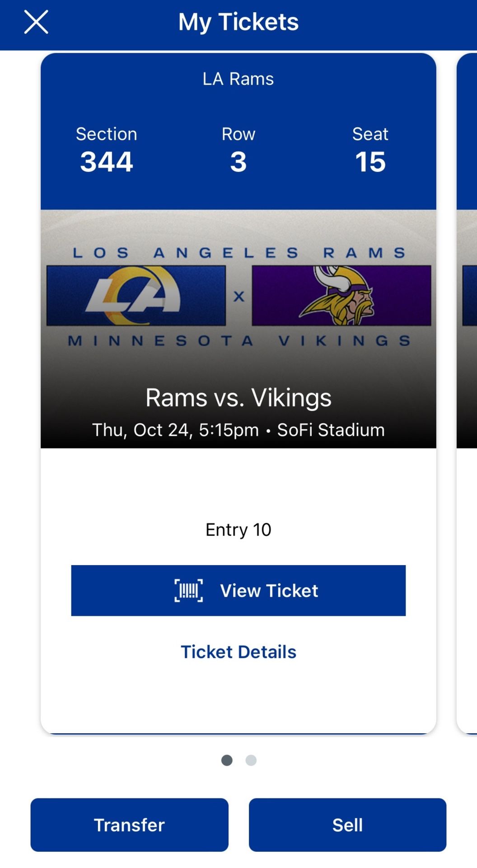Screen dimensions: 477x868
Task: Tap the x between the team logos
Action: pos(239,297)
